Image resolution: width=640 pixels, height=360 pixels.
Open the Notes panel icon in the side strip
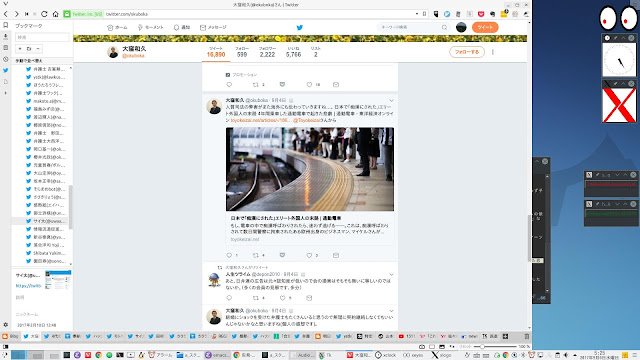click(5, 48)
